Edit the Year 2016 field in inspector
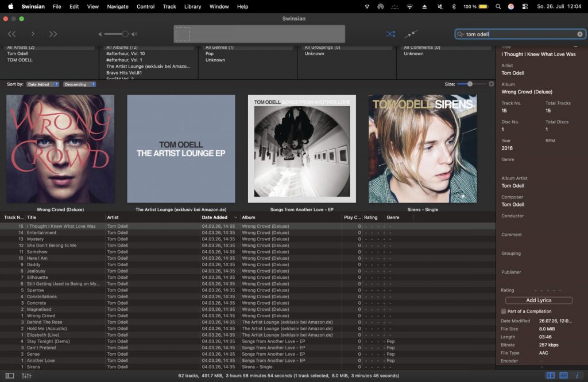 pyautogui.click(x=507, y=148)
